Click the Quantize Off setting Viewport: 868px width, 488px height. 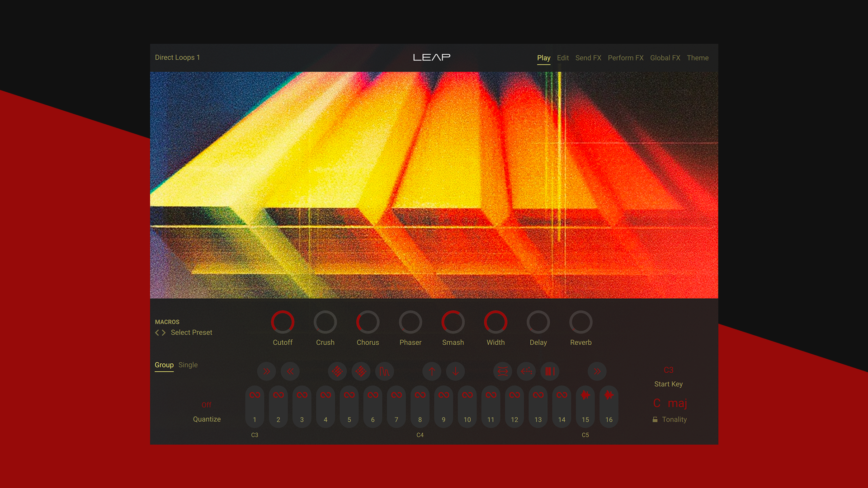(x=207, y=404)
